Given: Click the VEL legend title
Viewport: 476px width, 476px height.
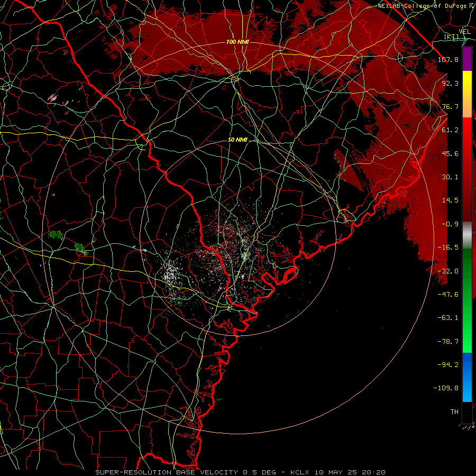Looking at the screenshot, I should click(x=464, y=32).
